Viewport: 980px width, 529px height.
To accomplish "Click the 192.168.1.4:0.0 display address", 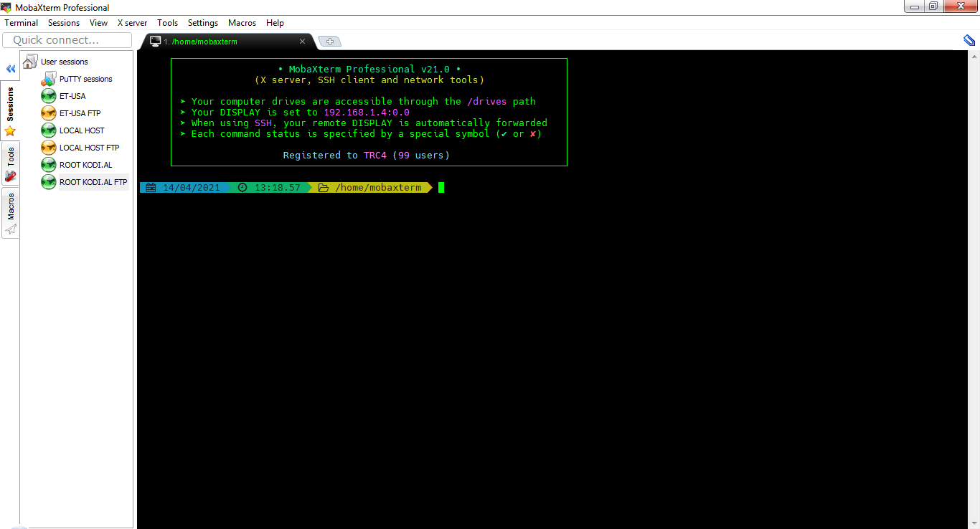I will pyautogui.click(x=367, y=113).
